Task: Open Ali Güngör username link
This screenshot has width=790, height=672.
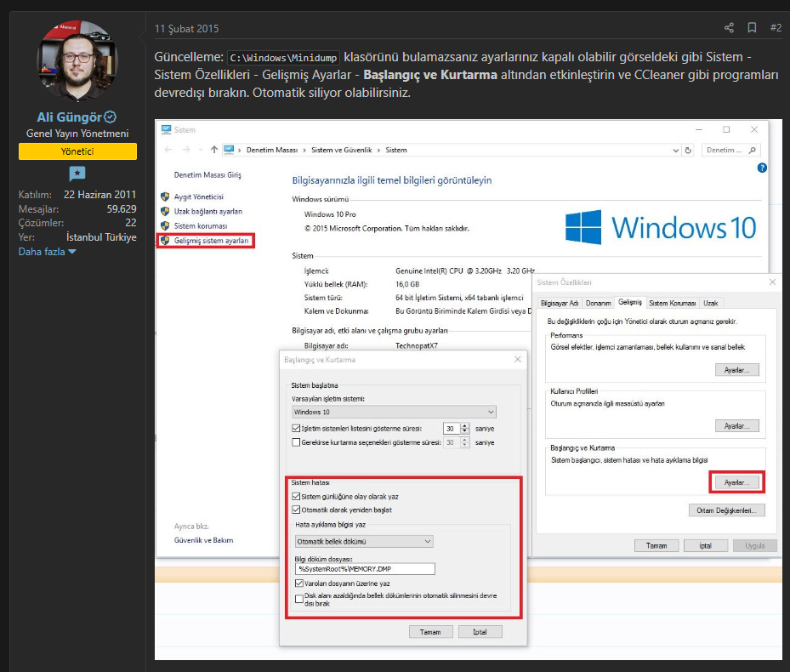Action: click(x=69, y=117)
